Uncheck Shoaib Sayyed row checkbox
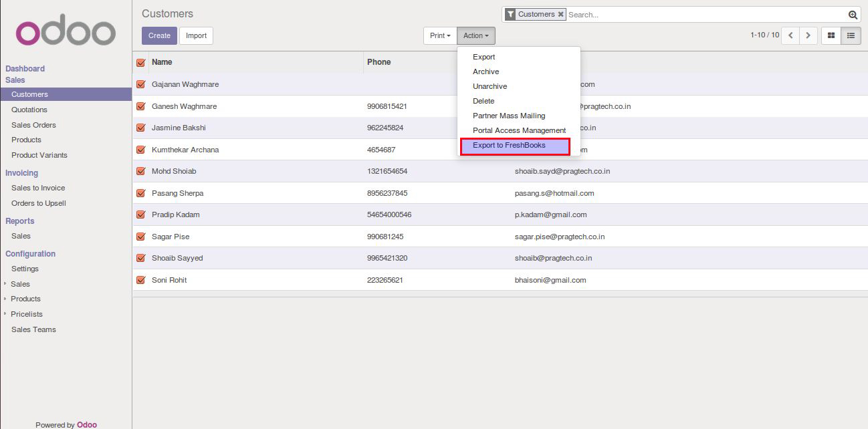Screen dimensions: 868x429 click(x=140, y=258)
